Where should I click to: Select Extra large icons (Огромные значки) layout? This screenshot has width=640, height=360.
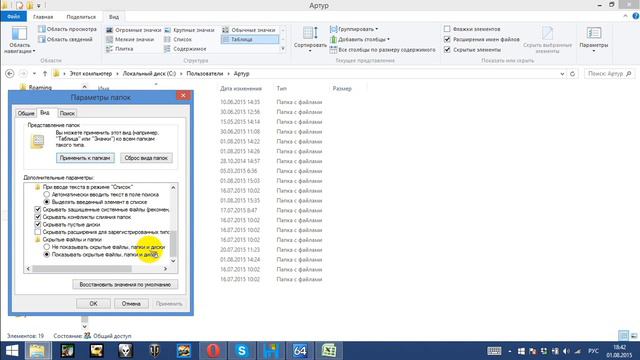tap(133, 30)
